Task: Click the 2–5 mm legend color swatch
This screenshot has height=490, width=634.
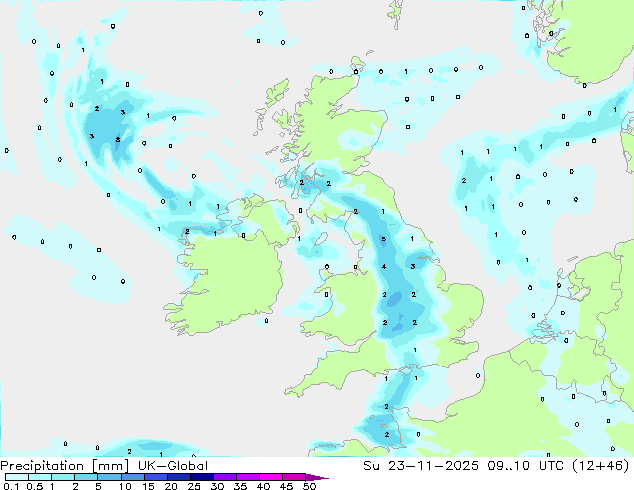Action: (86, 477)
